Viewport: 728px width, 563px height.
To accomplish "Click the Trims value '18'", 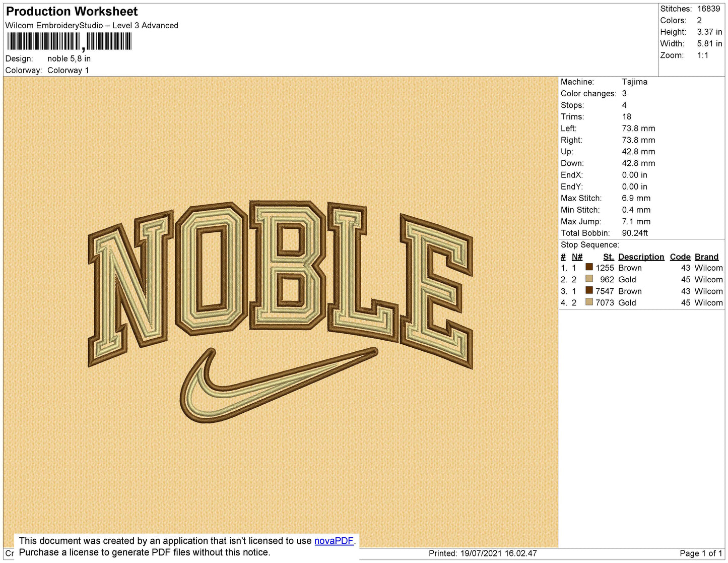I will click(x=627, y=116).
